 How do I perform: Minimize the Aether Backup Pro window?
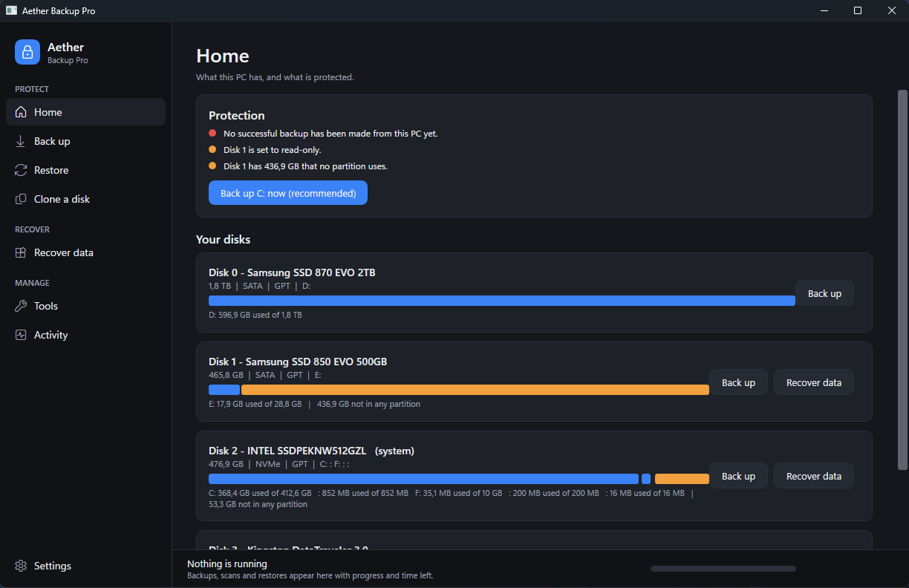click(824, 10)
